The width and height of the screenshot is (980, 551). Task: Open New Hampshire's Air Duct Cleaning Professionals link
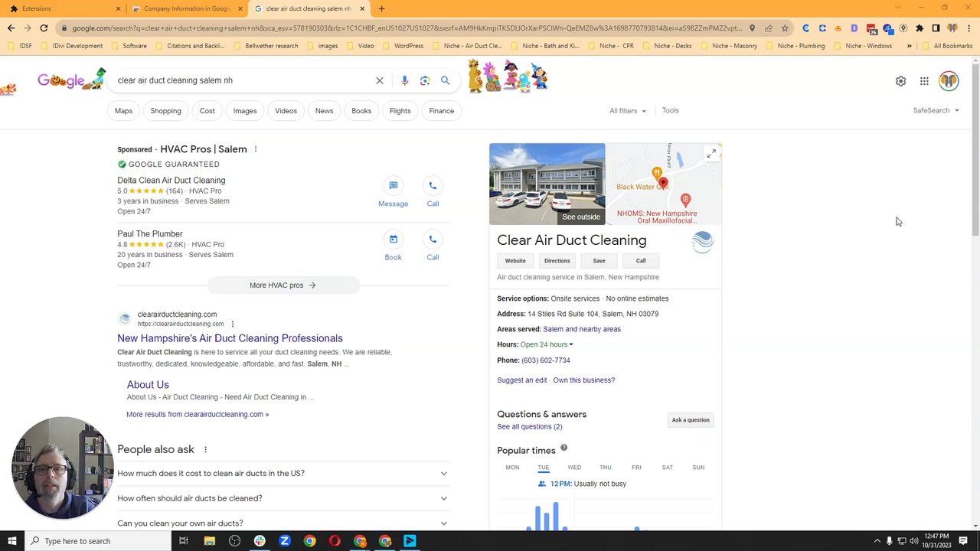tap(230, 338)
